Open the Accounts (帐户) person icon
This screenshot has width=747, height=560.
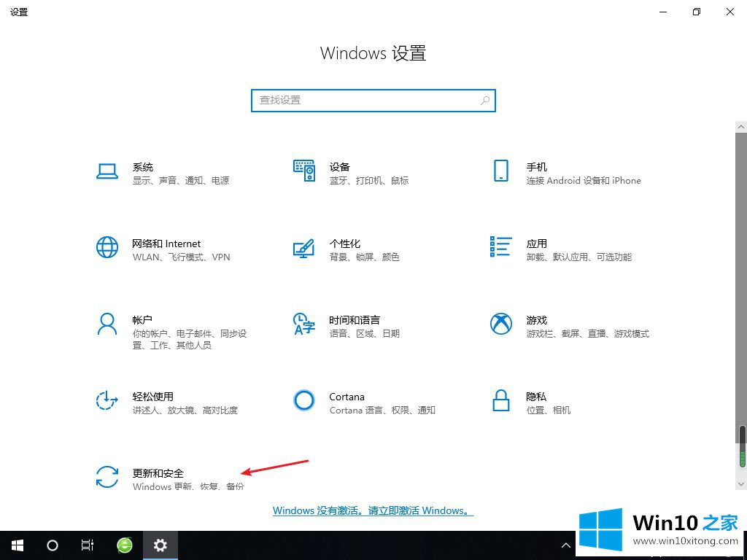point(107,324)
